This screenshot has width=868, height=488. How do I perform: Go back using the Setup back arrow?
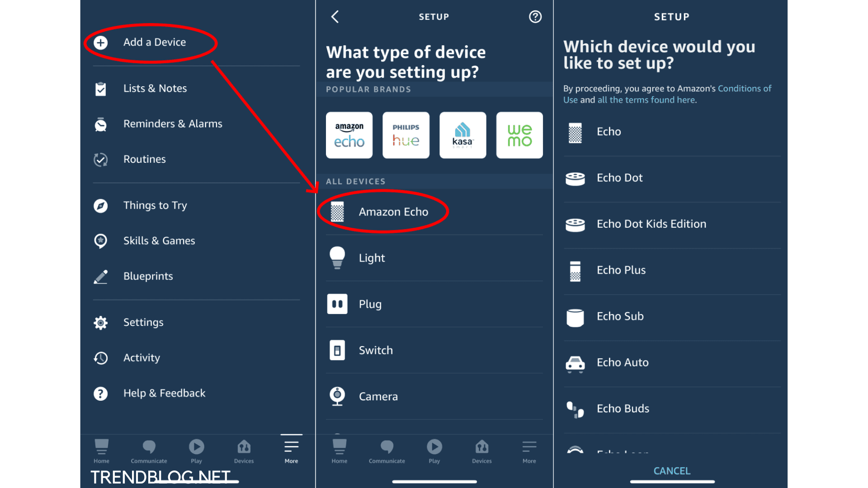[x=335, y=17]
